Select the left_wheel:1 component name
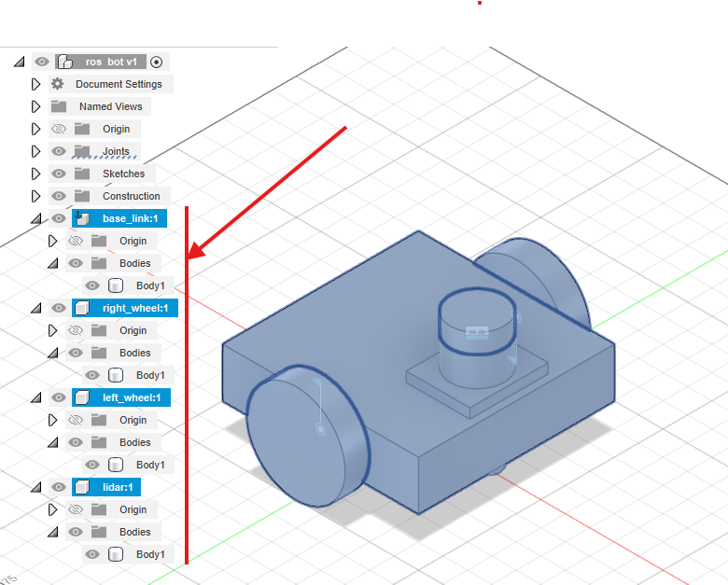The width and height of the screenshot is (728, 585). coord(132,397)
